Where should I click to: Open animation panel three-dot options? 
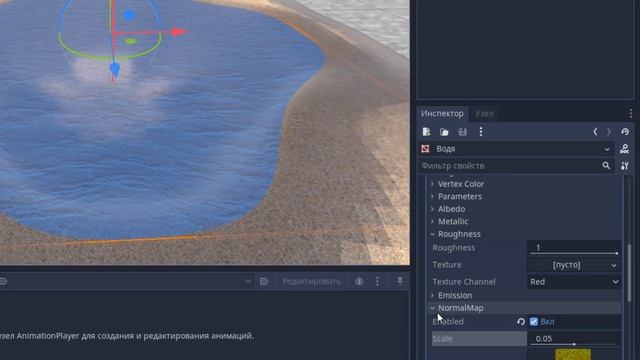click(x=377, y=281)
